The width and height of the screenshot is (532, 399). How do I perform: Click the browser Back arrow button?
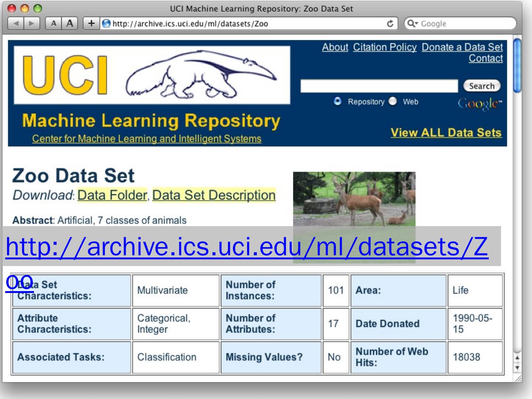click(x=16, y=24)
